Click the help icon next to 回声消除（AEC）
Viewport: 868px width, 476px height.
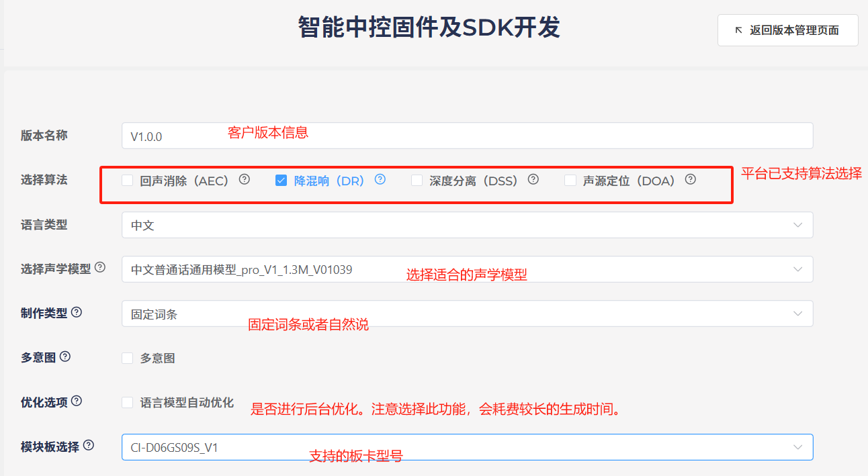(x=245, y=179)
